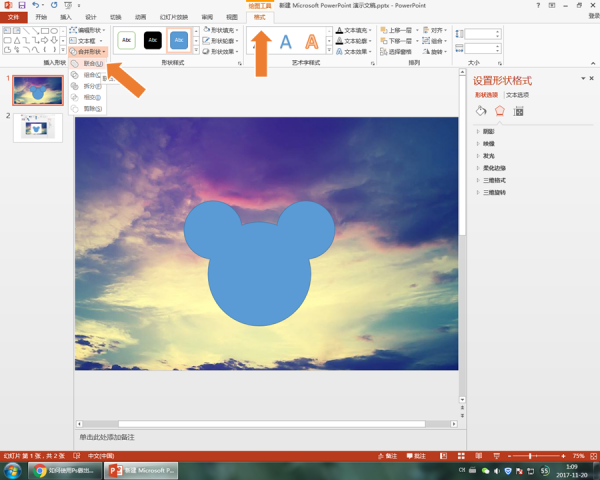Open the 旋转 rotate dropdown
The image size is (600, 480).
click(x=435, y=52)
